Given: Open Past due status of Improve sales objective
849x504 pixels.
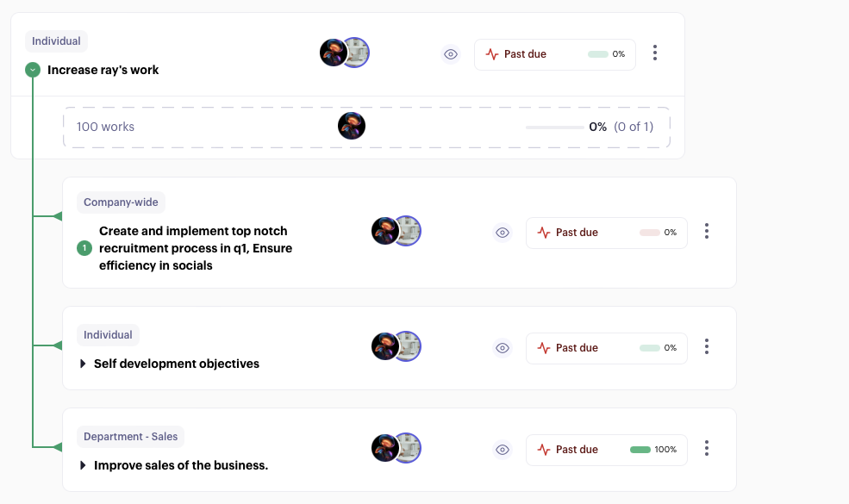Looking at the screenshot, I should pos(607,450).
